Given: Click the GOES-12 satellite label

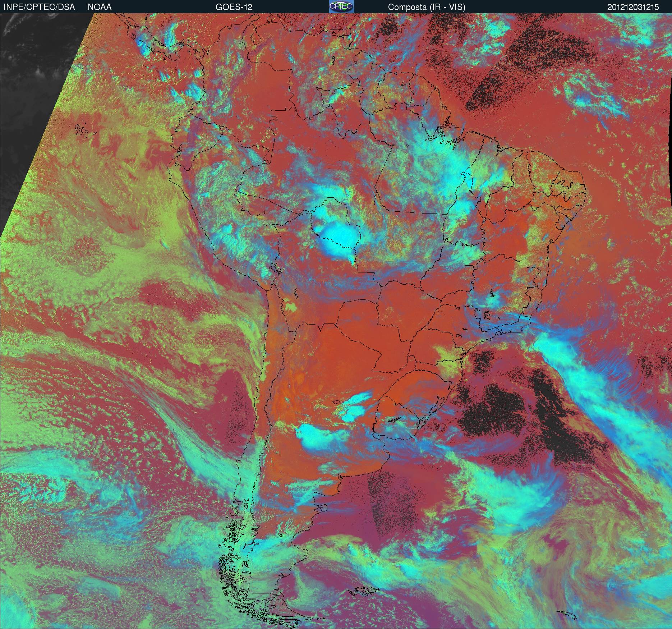Looking at the screenshot, I should (234, 7).
